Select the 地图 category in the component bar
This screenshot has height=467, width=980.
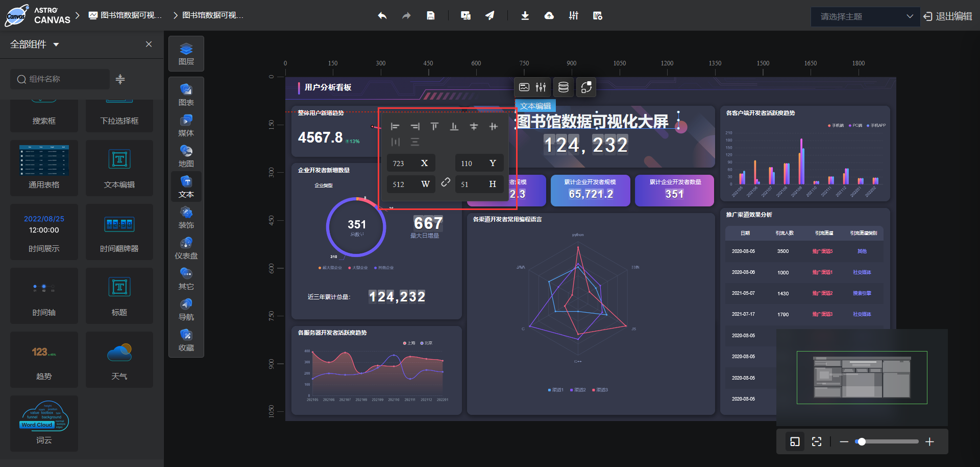click(x=186, y=156)
